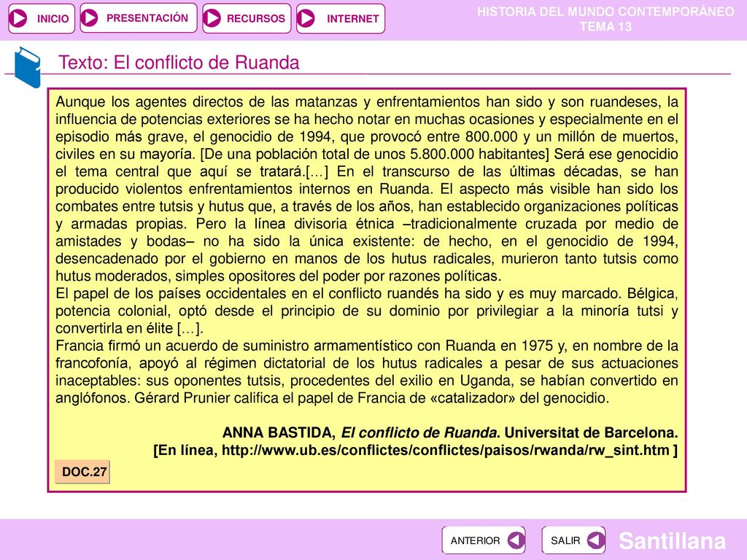Click the DOC.27 label button
Viewport: 747px width, 560px height.
(82, 472)
